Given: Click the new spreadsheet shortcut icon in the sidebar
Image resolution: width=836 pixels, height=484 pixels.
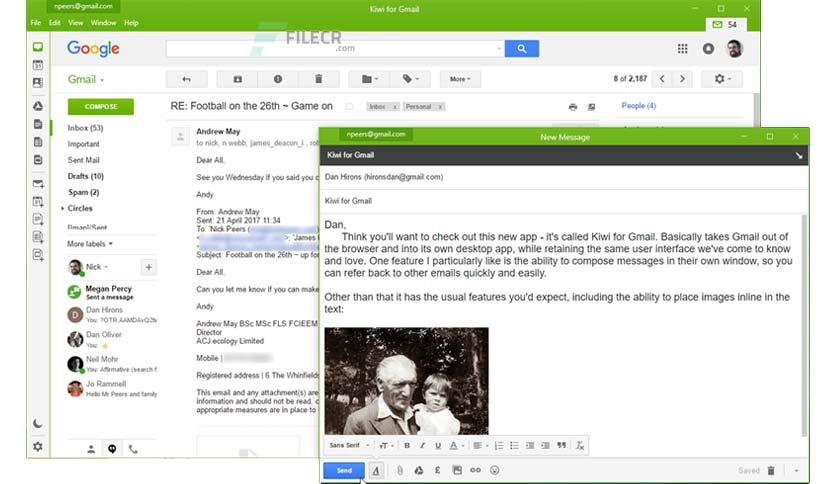Looking at the screenshot, I should [x=38, y=237].
